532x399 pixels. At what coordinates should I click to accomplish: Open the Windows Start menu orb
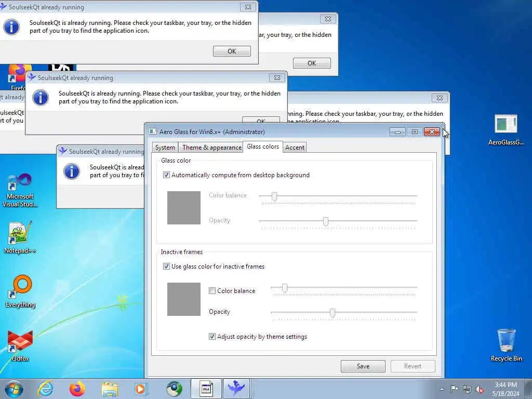pyautogui.click(x=14, y=389)
